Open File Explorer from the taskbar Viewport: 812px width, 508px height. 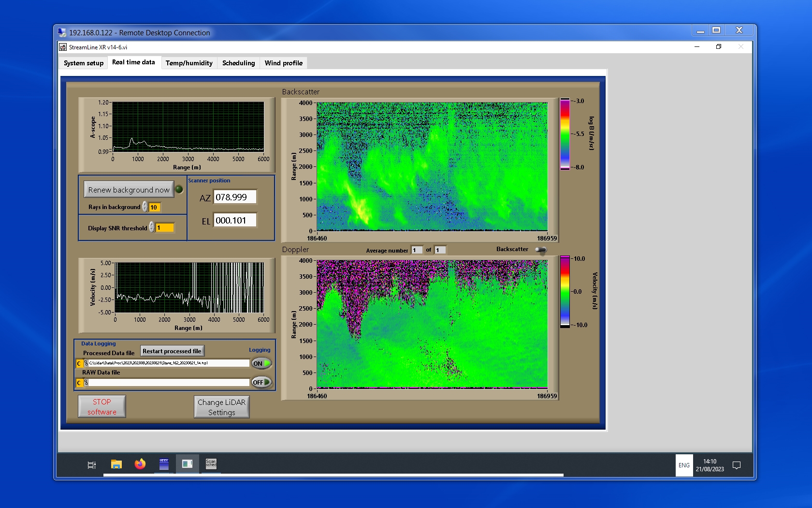click(x=116, y=464)
